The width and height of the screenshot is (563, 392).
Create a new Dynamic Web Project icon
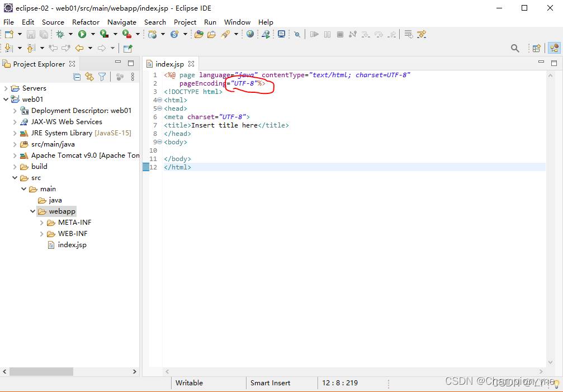click(153, 34)
